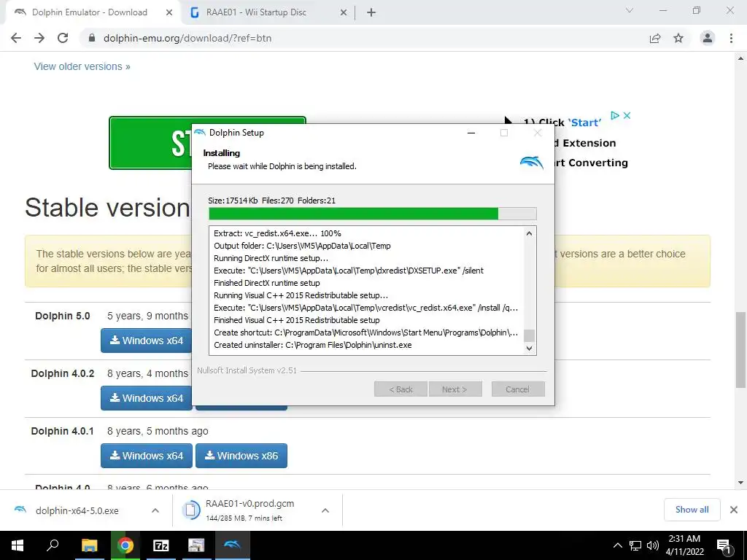This screenshot has height=560, width=747.
Task: Open the notification center icon
Action: 724,545
